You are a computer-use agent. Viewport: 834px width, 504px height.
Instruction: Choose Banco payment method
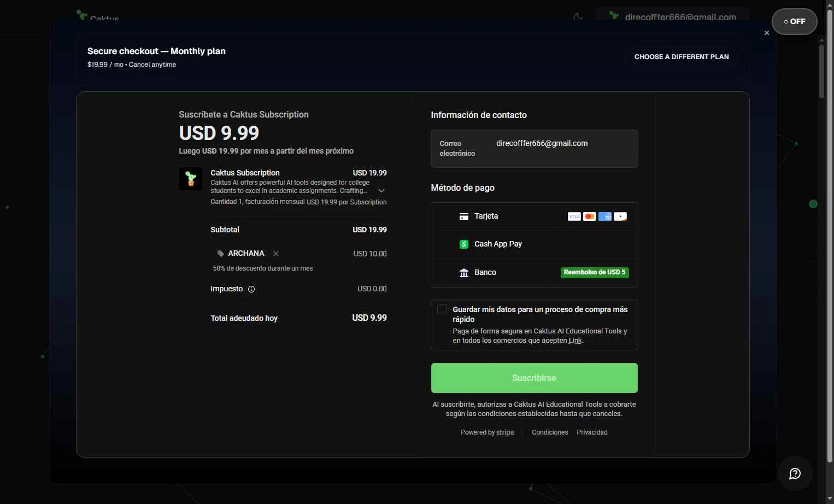coord(535,273)
